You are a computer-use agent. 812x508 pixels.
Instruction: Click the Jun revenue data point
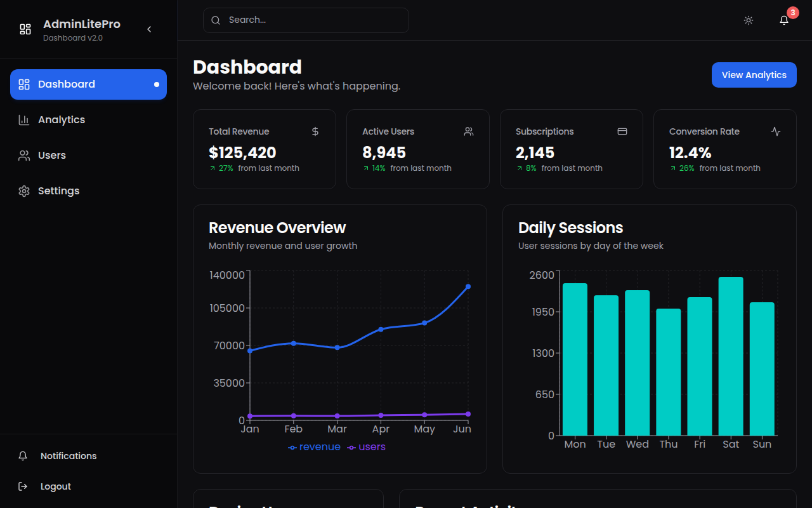click(468, 286)
